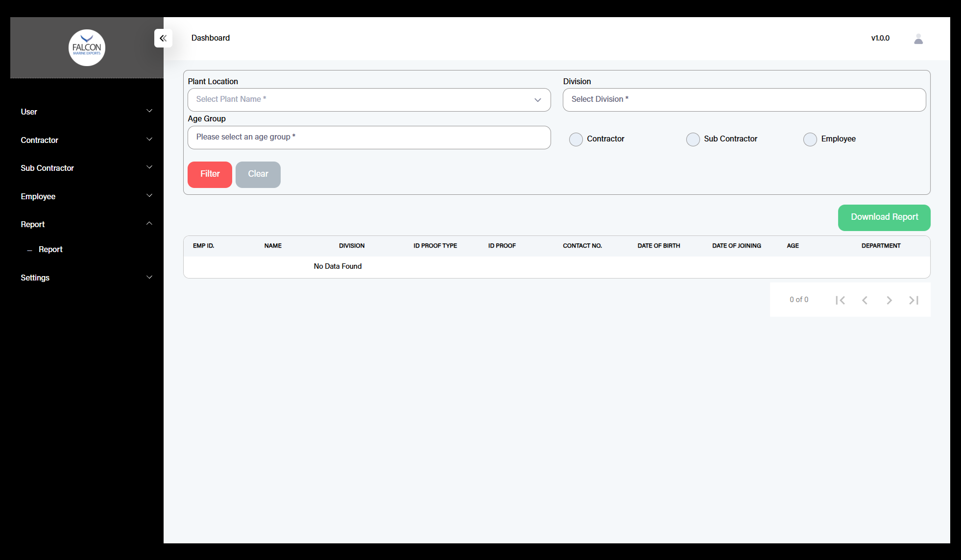Click the Clear button
This screenshot has height=560, width=961.
pos(258,174)
